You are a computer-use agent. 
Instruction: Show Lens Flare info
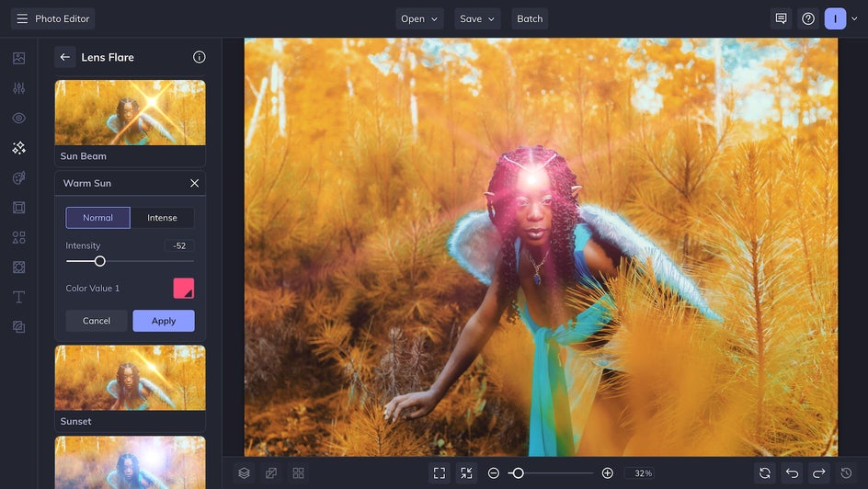point(200,57)
